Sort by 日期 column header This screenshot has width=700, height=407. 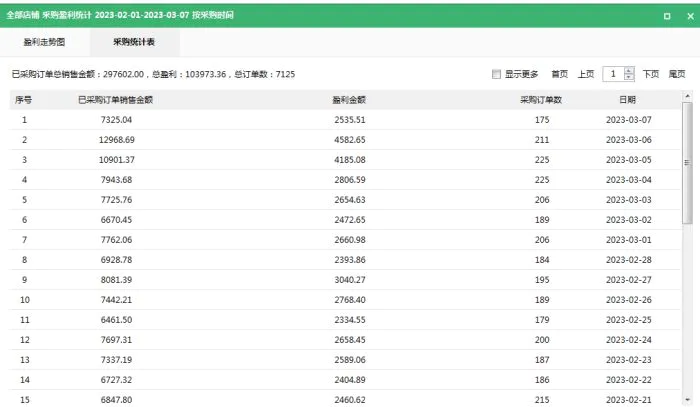(x=627, y=100)
